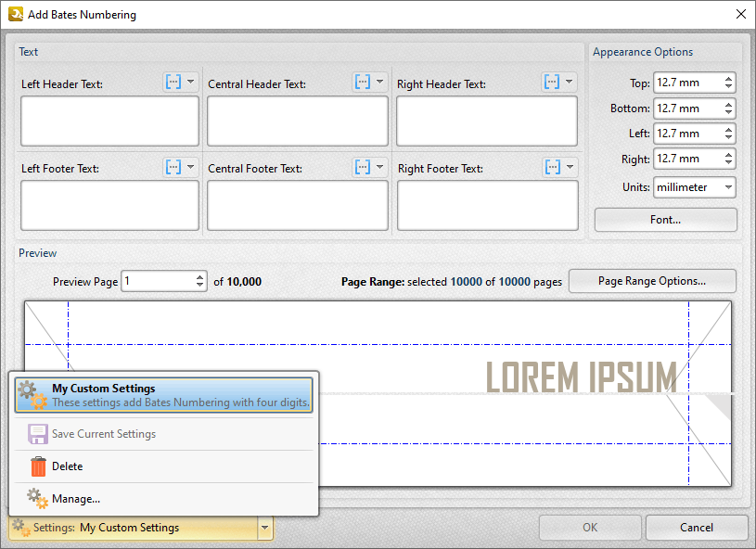Click the gear icon beside My Custom Settings
Image resolution: width=756 pixels, height=549 pixels.
(x=33, y=395)
